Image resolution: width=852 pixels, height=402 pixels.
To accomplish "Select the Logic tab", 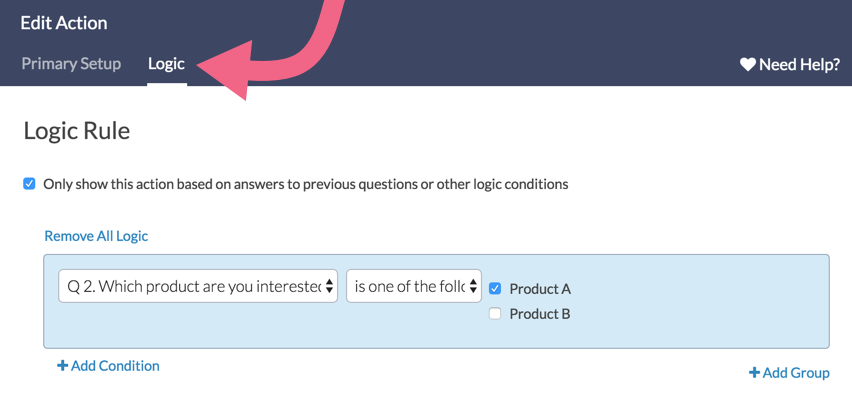I will pos(166,63).
